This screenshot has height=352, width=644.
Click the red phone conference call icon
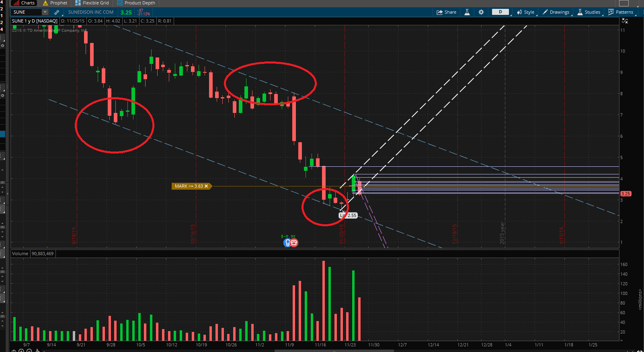click(294, 243)
